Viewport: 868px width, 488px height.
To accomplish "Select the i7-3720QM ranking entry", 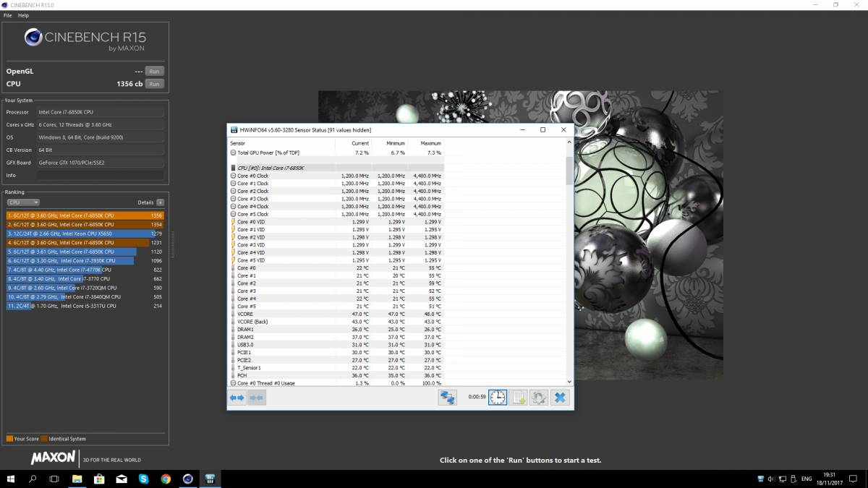I will (85, 288).
